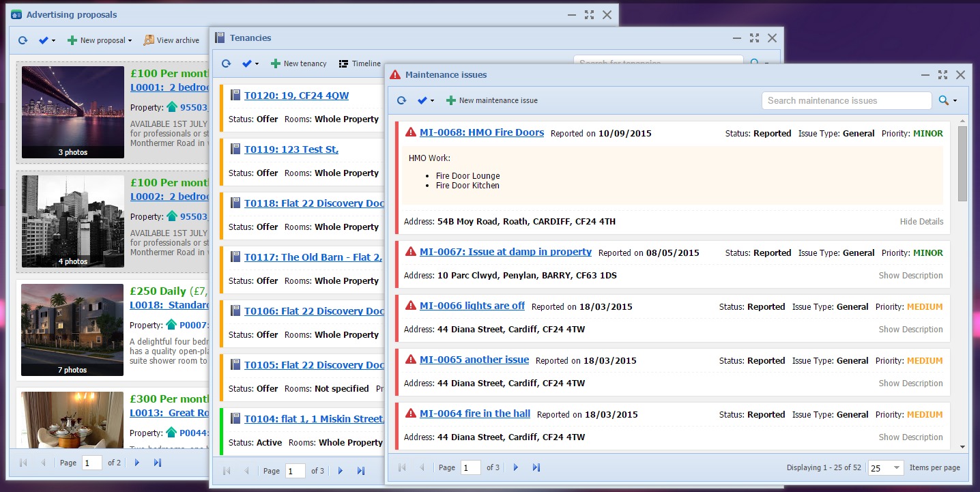Jump to last page in Tenancies
The width and height of the screenshot is (980, 492).
(361, 471)
